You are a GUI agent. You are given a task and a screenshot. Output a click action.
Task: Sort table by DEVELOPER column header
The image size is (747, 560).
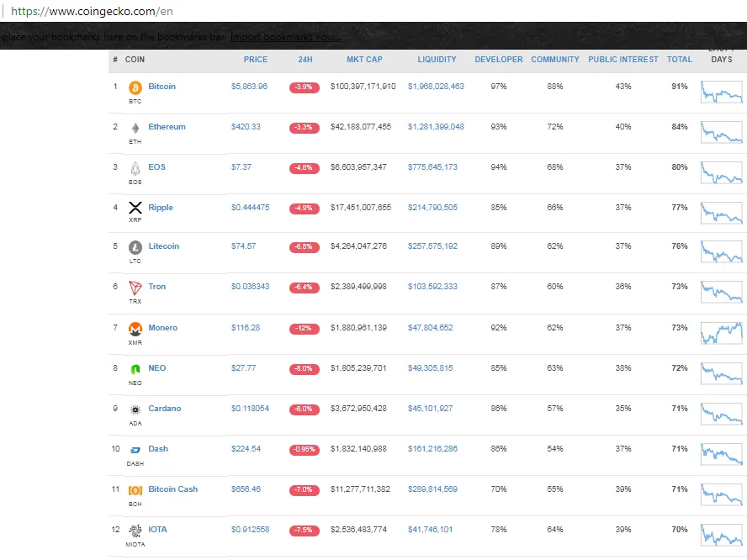(x=498, y=60)
